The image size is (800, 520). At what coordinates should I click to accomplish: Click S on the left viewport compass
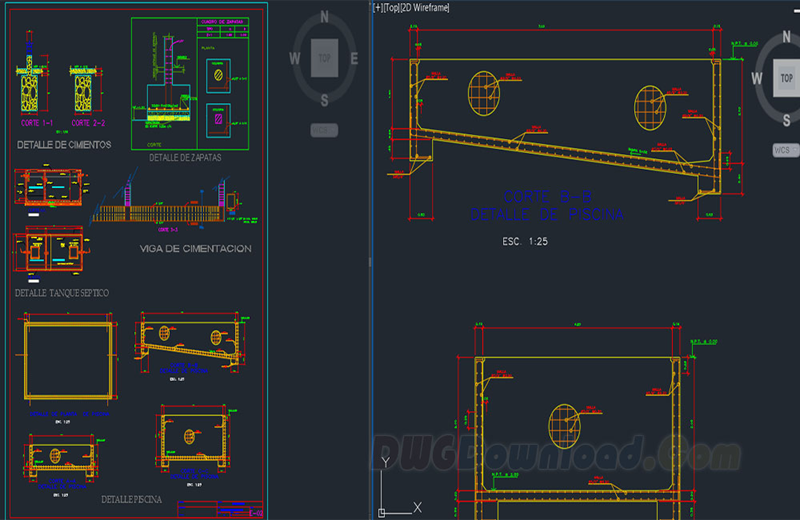click(324, 101)
